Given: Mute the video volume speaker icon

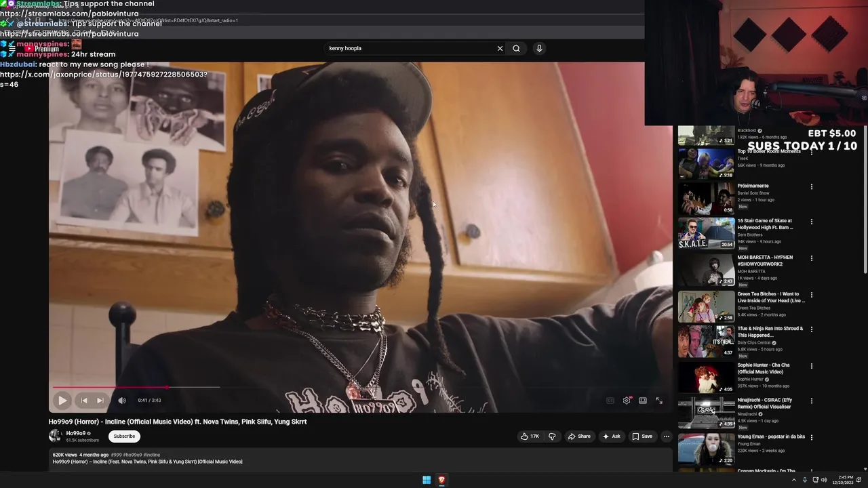Looking at the screenshot, I should [x=122, y=401].
